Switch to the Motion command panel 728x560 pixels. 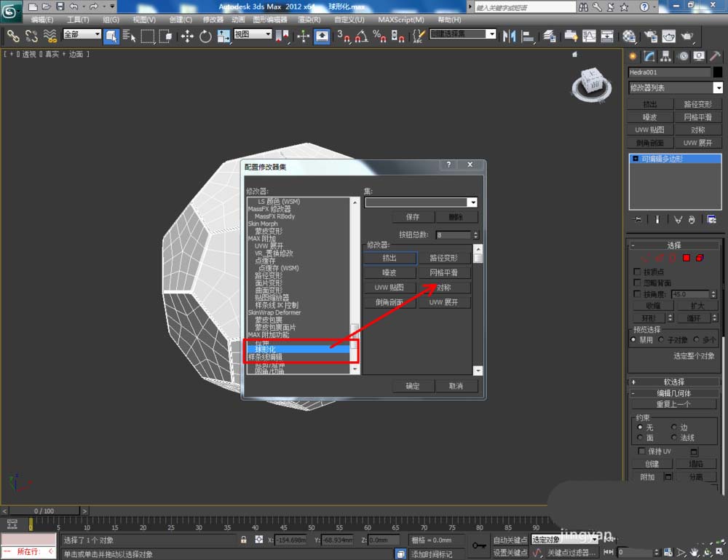click(683, 56)
